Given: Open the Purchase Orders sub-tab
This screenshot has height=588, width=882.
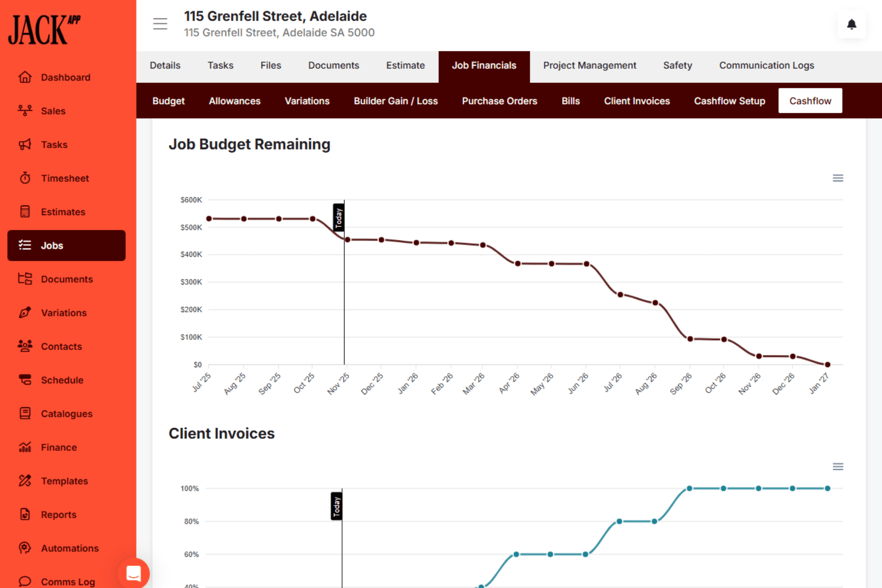Looking at the screenshot, I should pyautogui.click(x=499, y=101).
